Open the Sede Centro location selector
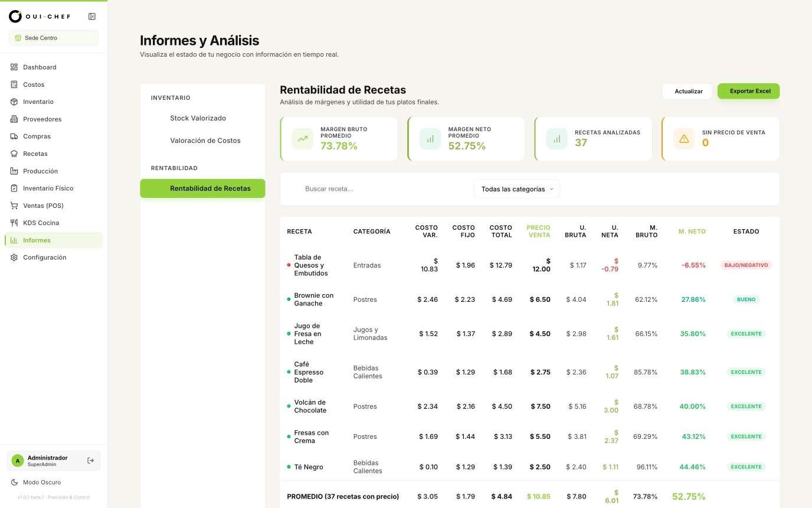The width and height of the screenshot is (812, 508). tap(54, 38)
